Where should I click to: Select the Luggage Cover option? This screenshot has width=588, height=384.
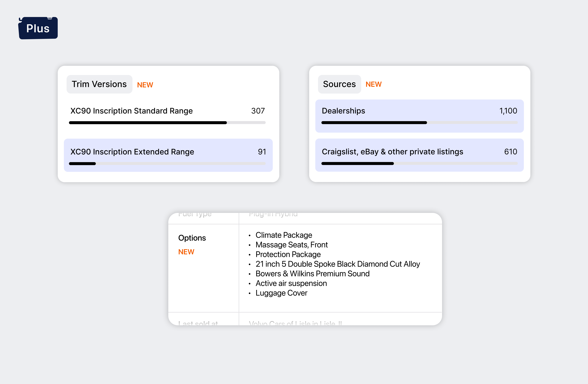(281, 293)
